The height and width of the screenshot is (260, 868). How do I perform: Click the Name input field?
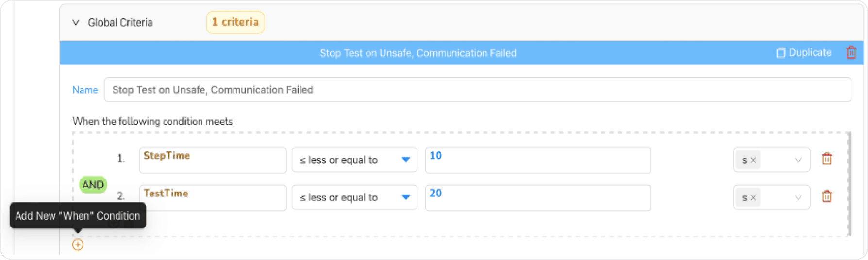click(477, 90)
